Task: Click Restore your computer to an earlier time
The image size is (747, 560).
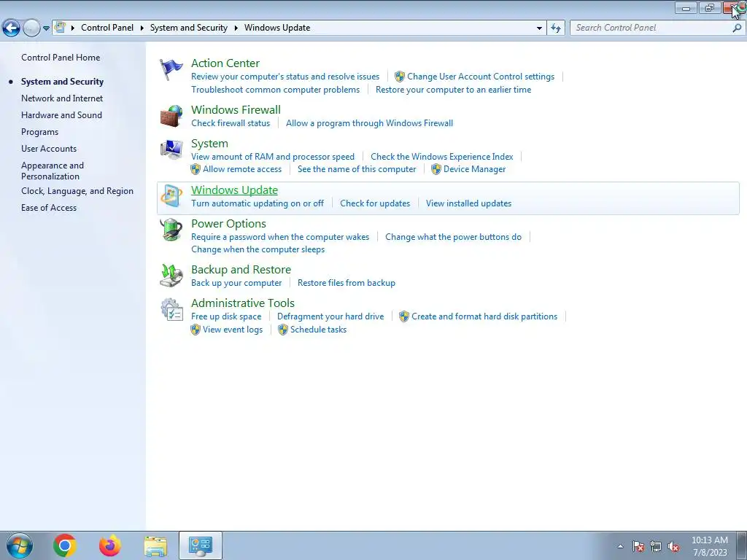Action: (453, 90)
